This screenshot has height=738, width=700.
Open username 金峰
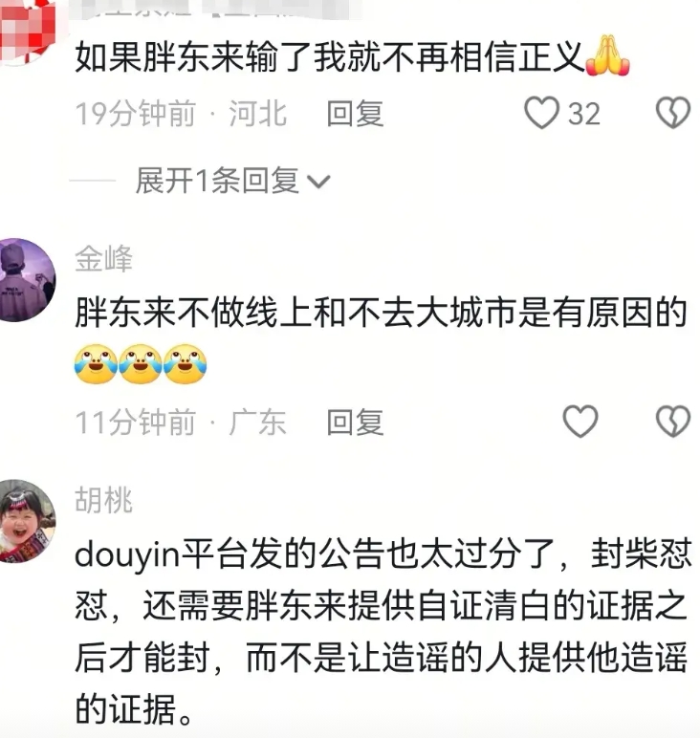pos(103,259)
